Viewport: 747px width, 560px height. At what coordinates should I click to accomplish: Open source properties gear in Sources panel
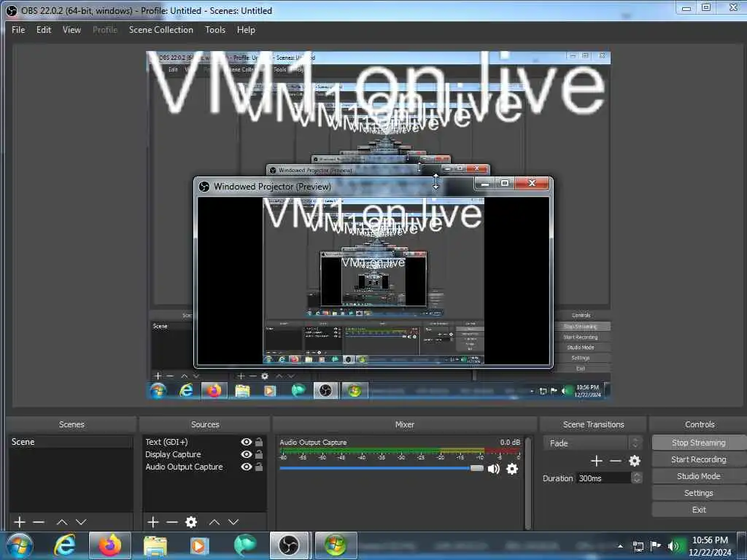pyautogui.click(x=191, y=522)
